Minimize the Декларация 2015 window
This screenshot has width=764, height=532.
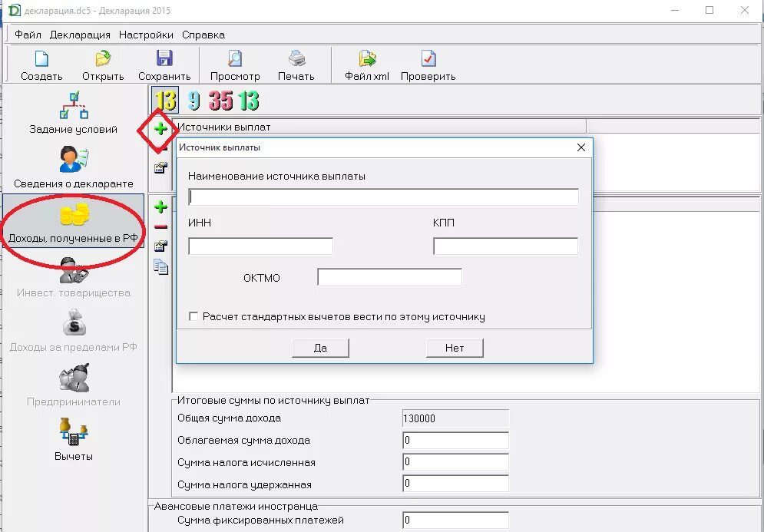click(x=675, y=10)
